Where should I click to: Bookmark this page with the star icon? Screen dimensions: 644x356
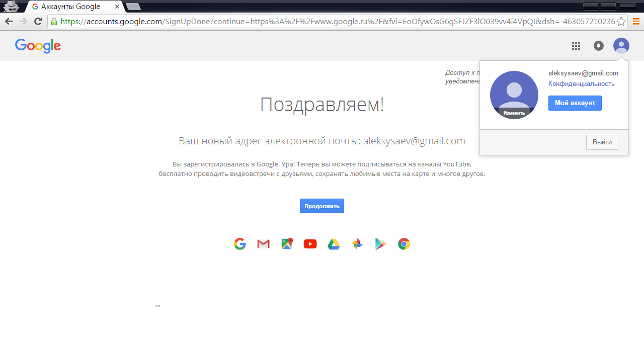point(621,22)
